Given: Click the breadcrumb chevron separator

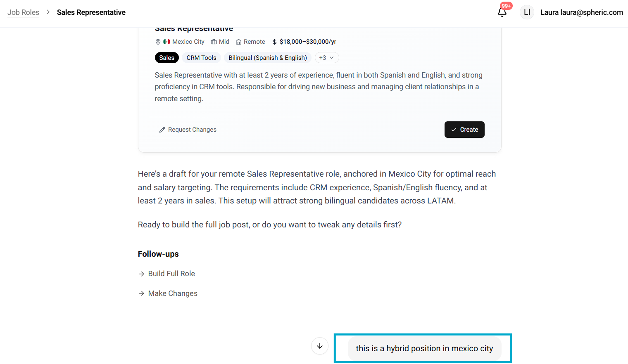Looking at the screenshot, I should tap(48, 12).
